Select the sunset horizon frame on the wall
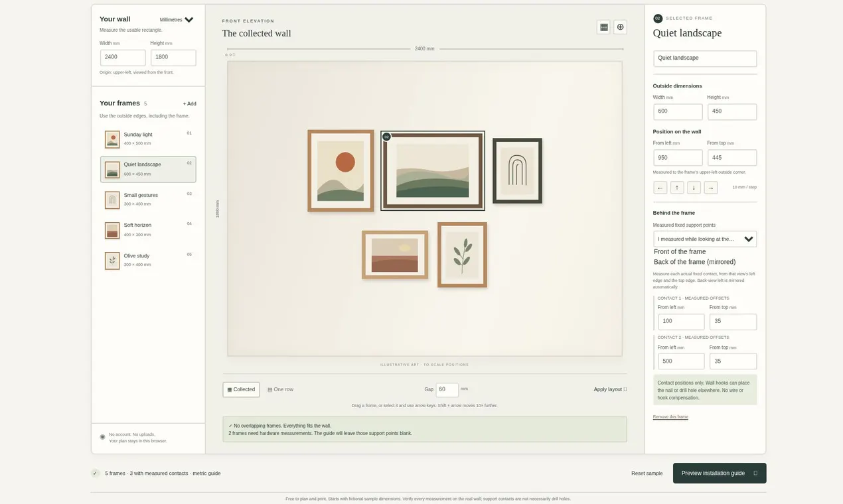Image resolution: width=843 pixels, height=504 pixels. pyautogui.click(x=395, y=255)
